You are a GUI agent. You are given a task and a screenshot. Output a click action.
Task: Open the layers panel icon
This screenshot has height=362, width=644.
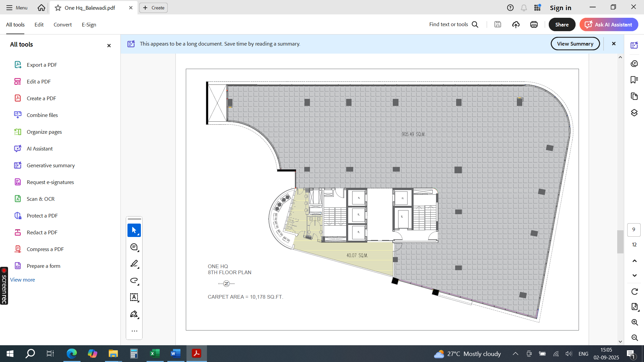coord(634,113)
